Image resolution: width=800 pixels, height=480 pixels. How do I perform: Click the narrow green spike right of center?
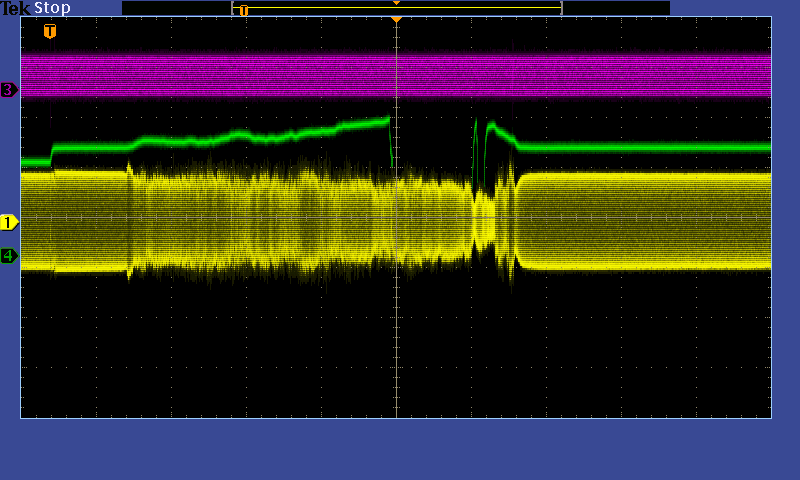click(x=476, y=140)
